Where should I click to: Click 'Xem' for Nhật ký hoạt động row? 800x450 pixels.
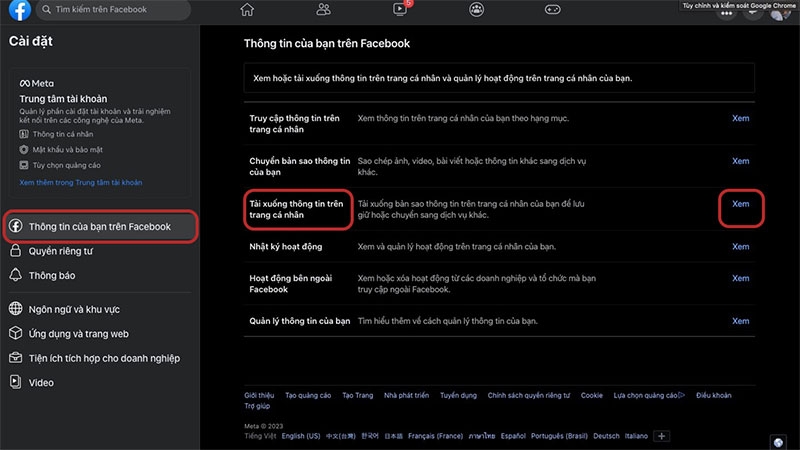coord(740,247)
